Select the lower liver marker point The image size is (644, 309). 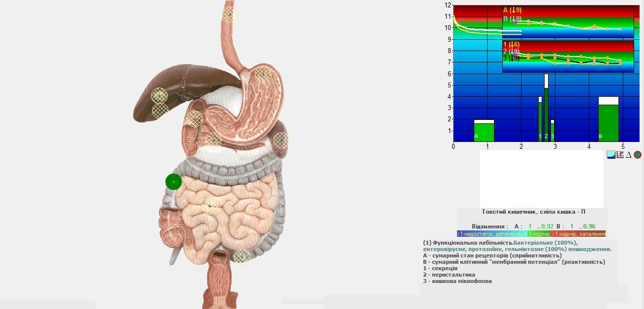pyautogui.click(x=160, y=111)
